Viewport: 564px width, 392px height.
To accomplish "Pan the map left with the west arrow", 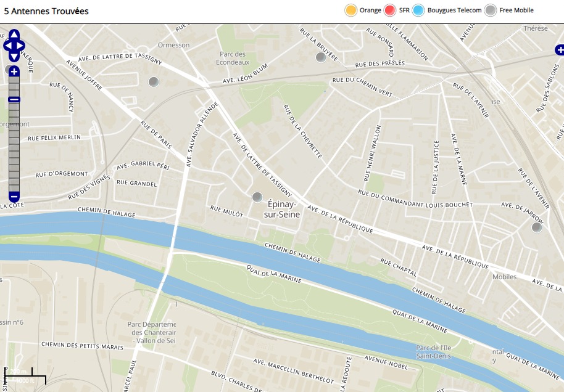I will [x=7, y=46].
